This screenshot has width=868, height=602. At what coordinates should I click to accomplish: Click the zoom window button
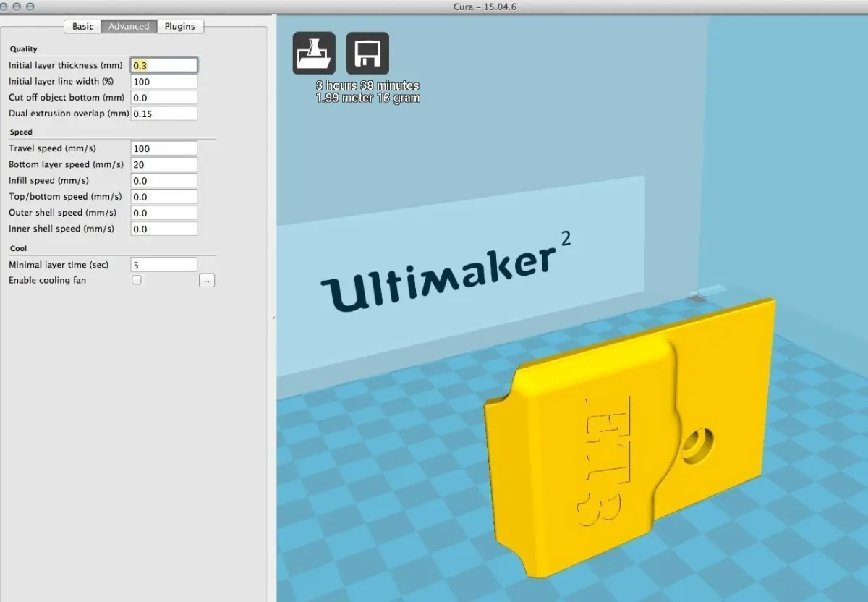point(30,7)
